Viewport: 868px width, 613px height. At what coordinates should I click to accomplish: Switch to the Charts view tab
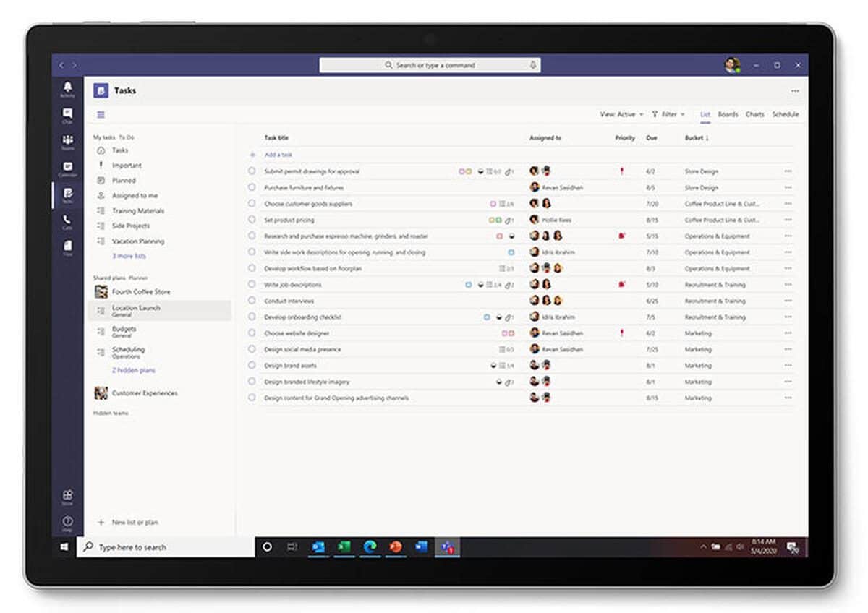(x=754, y=114)
